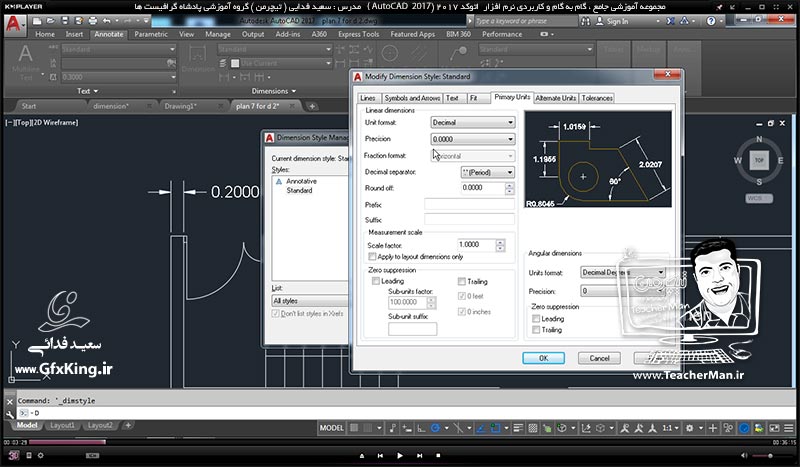The width and height of the screenshot is (800, 467).
Task: Switch to the Lines tab
Action: click(x=367, y=98)
